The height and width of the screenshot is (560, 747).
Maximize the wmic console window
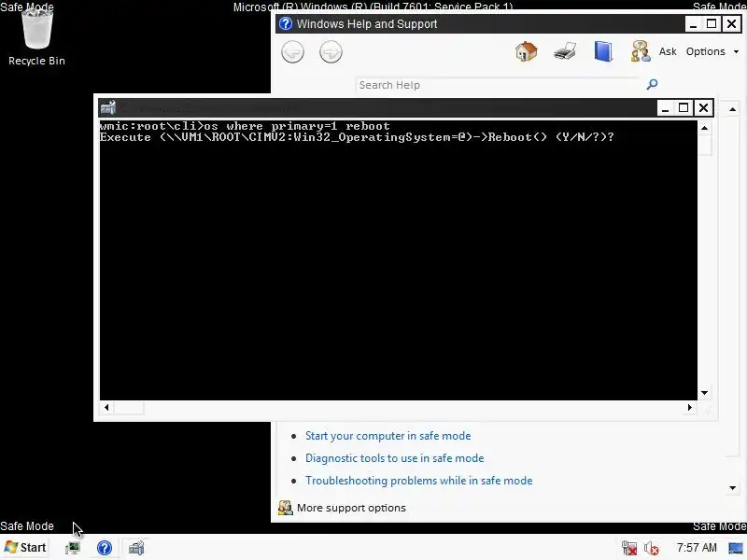point(684,108)
